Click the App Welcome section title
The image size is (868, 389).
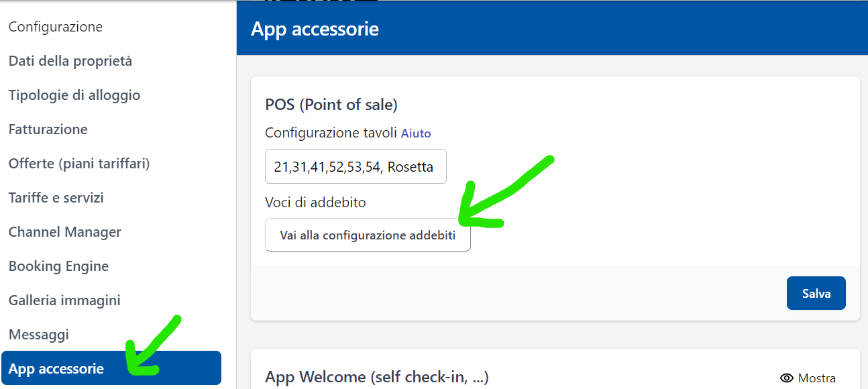[376, 378]
